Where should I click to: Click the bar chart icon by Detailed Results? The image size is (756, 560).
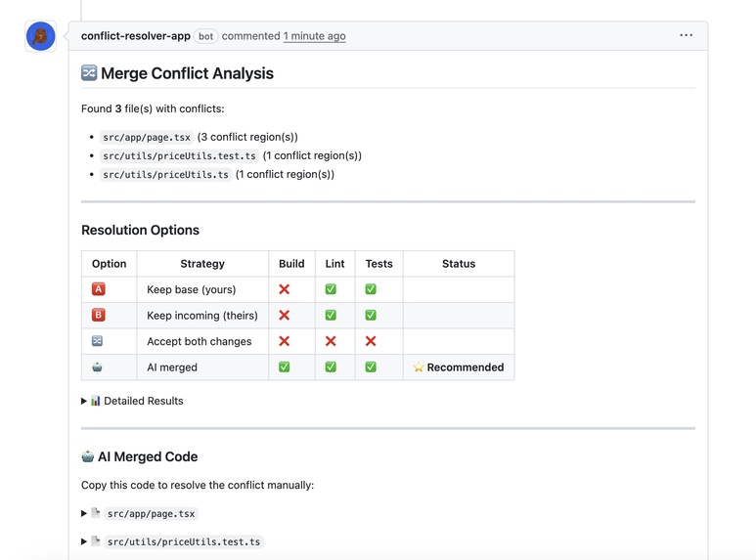(96, 401)
